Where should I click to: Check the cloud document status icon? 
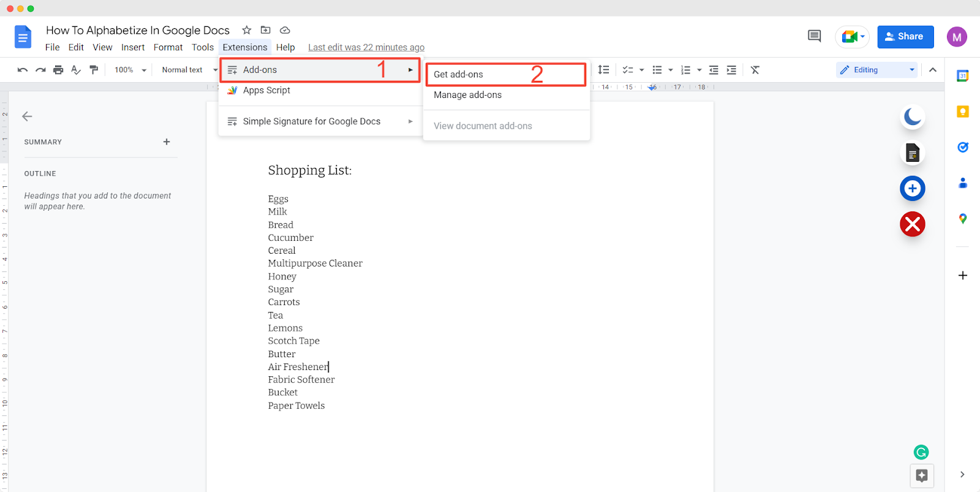(285, 30)
